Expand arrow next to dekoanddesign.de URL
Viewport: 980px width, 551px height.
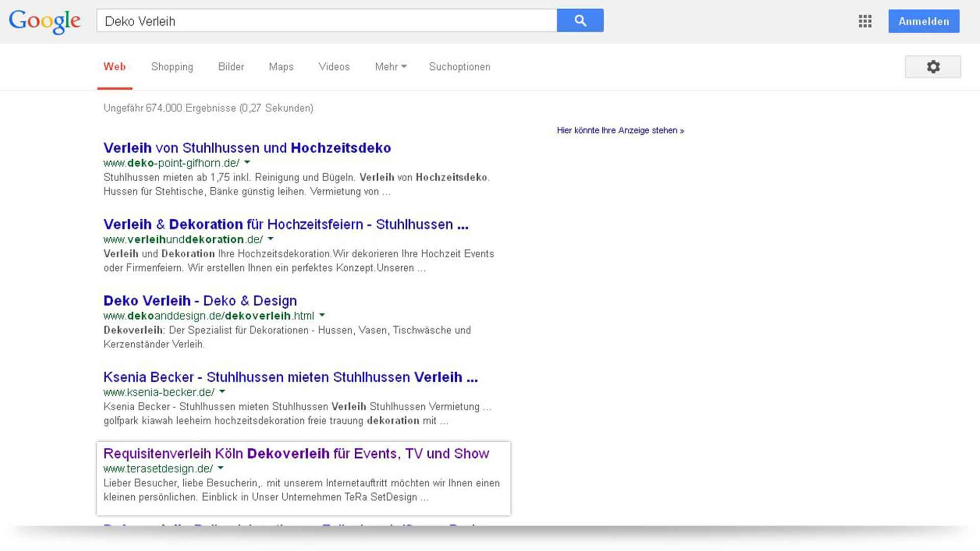click(322, 315)
